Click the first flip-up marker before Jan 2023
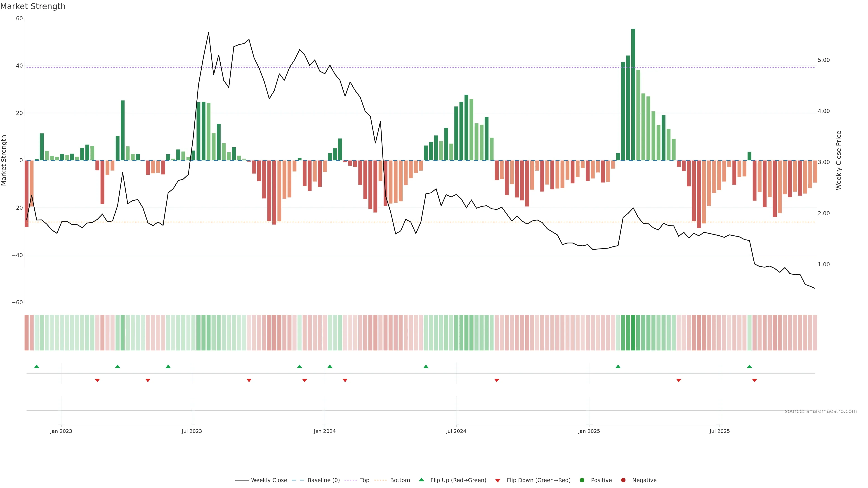The image size is (868, 488). pos(37,366)
